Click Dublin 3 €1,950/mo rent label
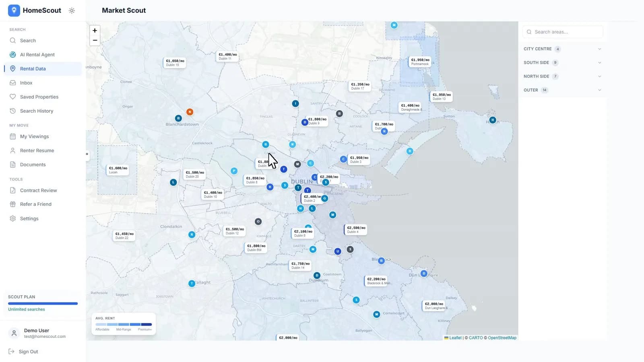The image size is (644, 362). 359,160
